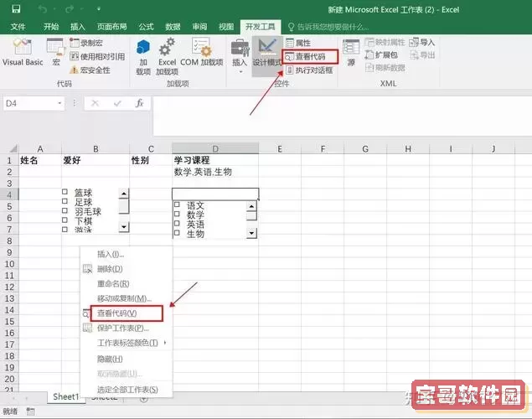The width and height of the screenshot is (532, 419).
Task: Click the Insert Function fx button
Action: tap(139, 103)
